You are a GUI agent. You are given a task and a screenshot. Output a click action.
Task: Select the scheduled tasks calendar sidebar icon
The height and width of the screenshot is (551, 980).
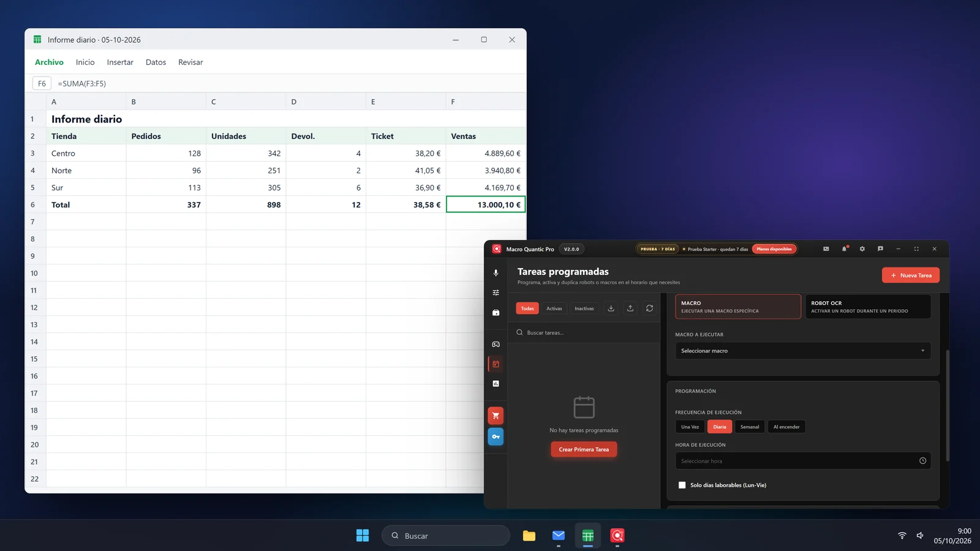coord(496,364)
